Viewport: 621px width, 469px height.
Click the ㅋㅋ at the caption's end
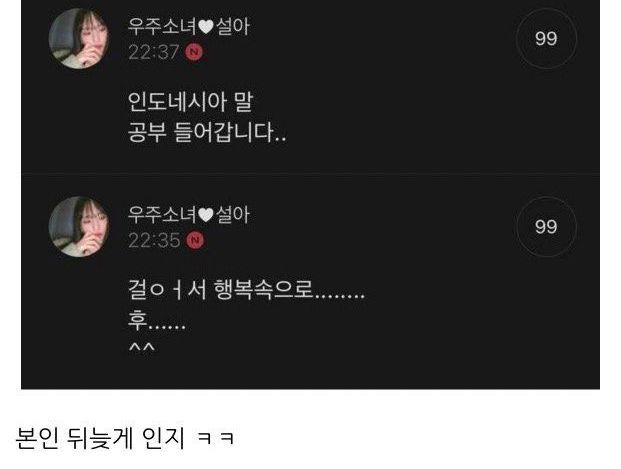(216, 438)
